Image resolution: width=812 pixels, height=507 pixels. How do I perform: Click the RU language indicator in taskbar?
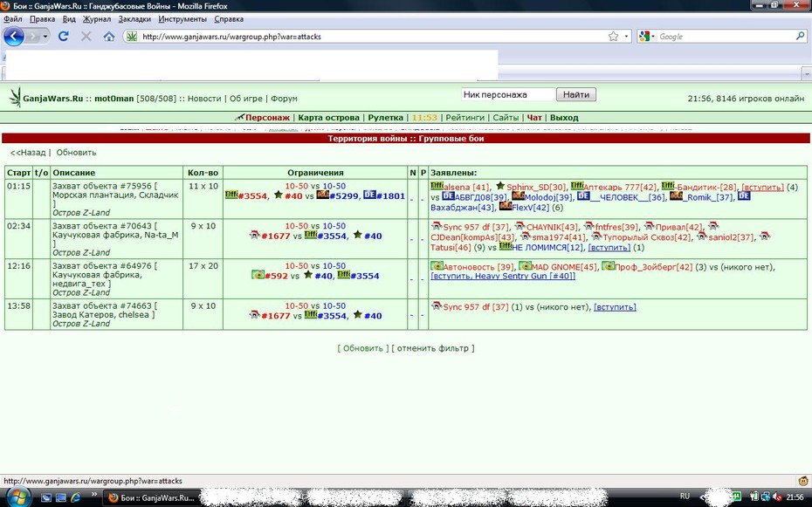point(685,497)
